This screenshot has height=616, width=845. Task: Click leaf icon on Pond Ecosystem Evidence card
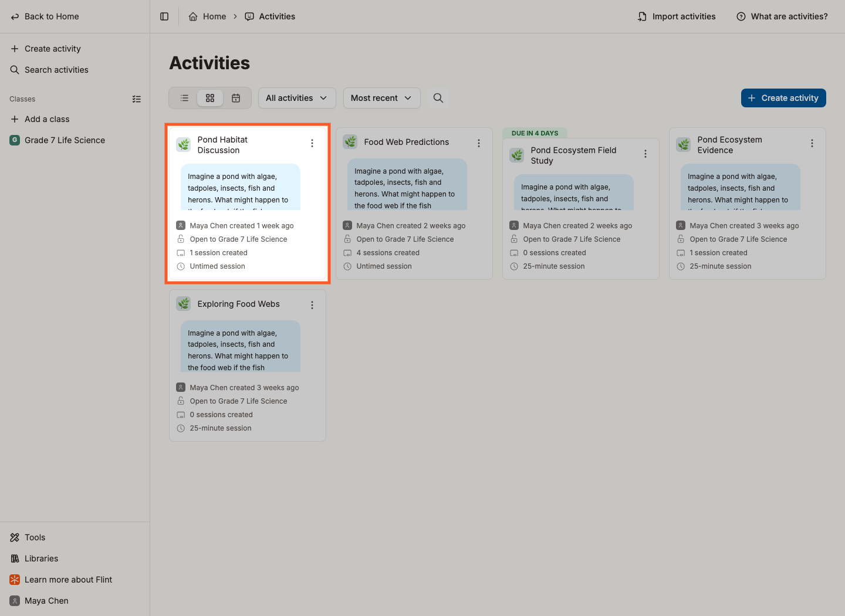click(684, 144)
